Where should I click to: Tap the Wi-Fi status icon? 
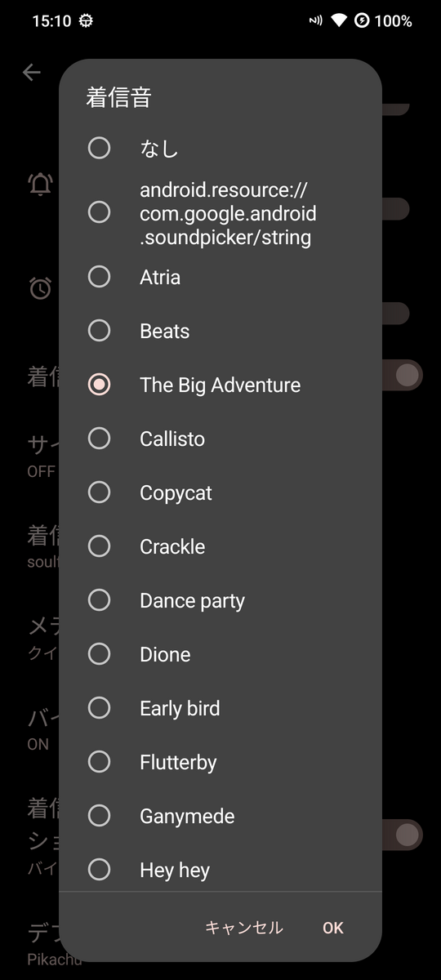pos(339,21)
